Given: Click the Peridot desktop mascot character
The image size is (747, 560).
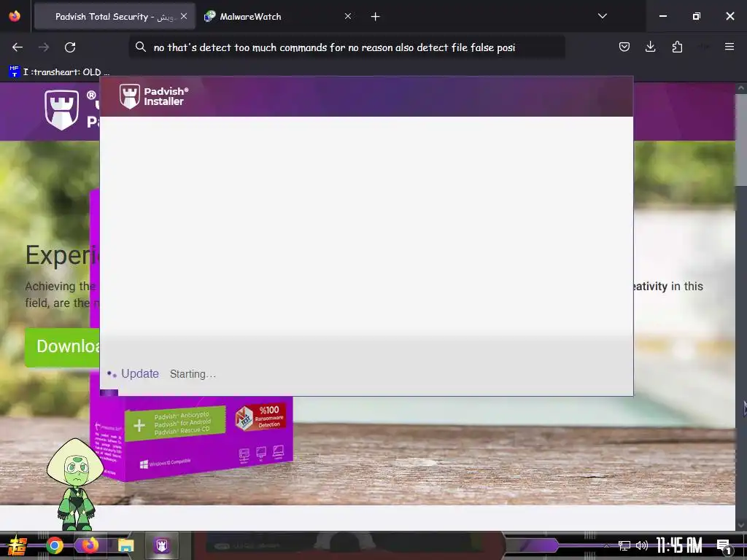Looking at the screenshot, I should 75,483.
